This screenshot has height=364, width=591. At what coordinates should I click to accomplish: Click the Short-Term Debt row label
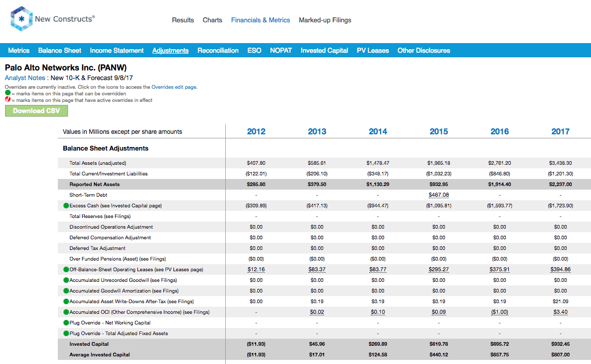pyautogui.click(x=88, y=195)
